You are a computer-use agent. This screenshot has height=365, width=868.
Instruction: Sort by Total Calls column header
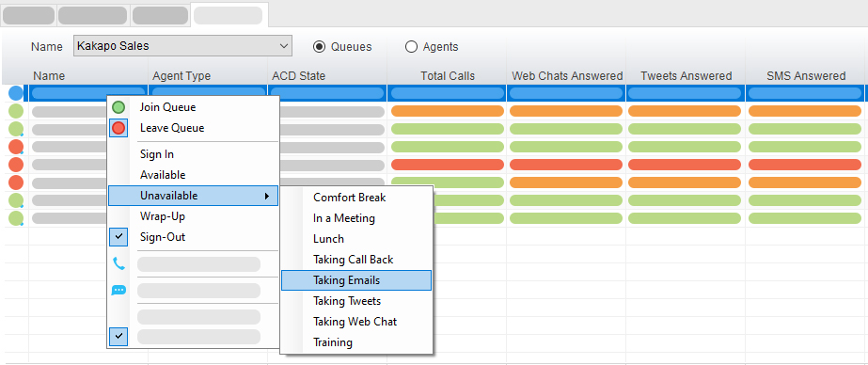[448, 76]
